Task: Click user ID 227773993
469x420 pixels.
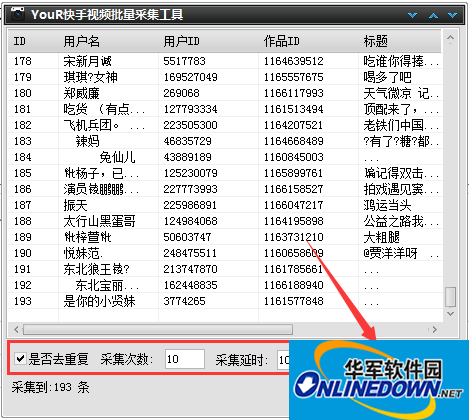Action: tap(190, 189)
